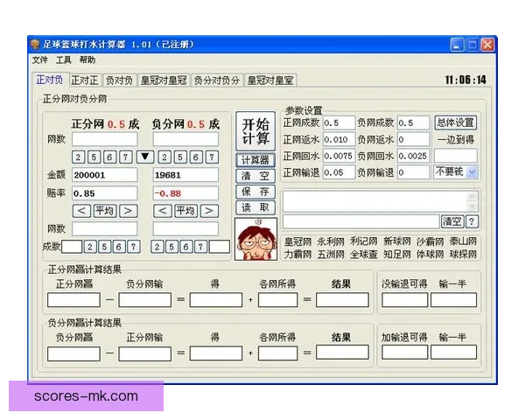Image resolution: width=525 pixels, height=420 pixels.
Task: Open the 帮助 menu
Action: coord(87,60)
